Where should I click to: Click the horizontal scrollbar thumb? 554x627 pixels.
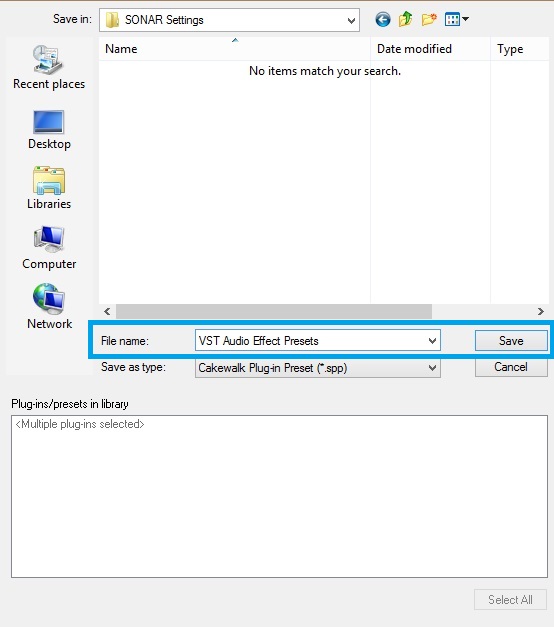(x=274, y=311)
